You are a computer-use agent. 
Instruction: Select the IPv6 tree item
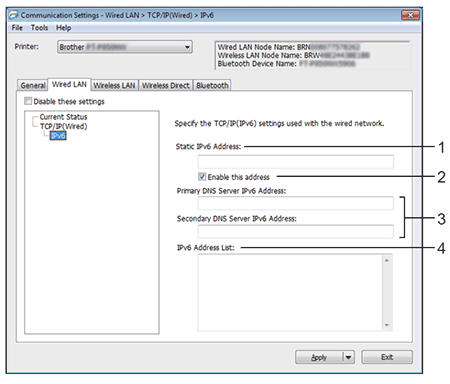tap(58, 136)
